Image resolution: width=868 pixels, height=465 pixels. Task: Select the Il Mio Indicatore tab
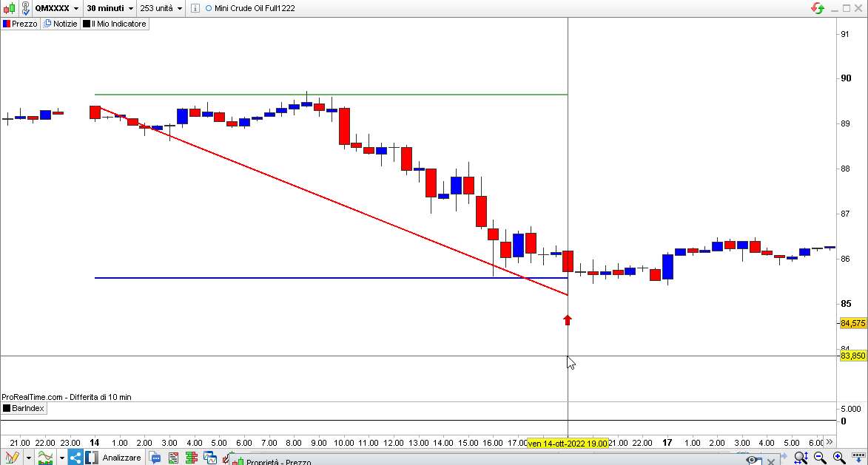click(115, 24)
